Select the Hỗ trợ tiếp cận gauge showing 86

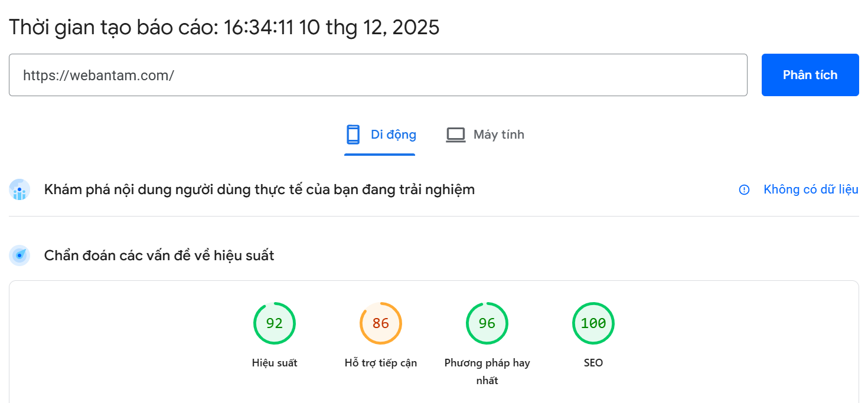pos(381,323)
